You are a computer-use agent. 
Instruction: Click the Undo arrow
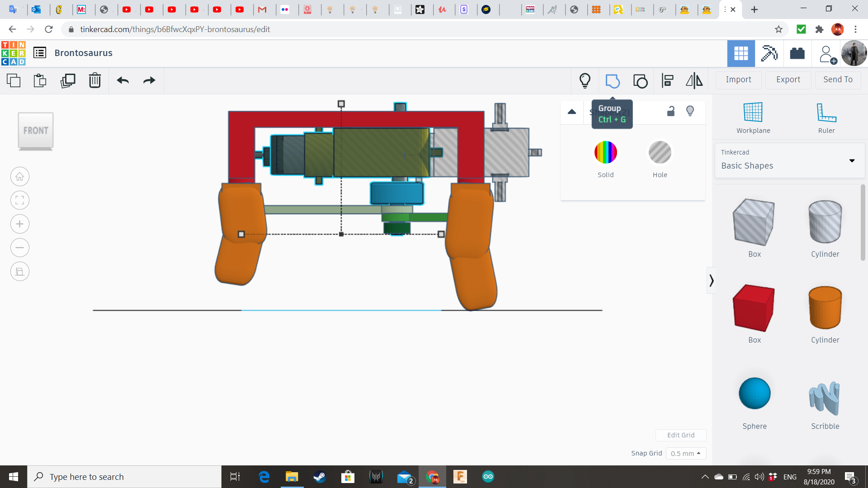tap(123, 81)
